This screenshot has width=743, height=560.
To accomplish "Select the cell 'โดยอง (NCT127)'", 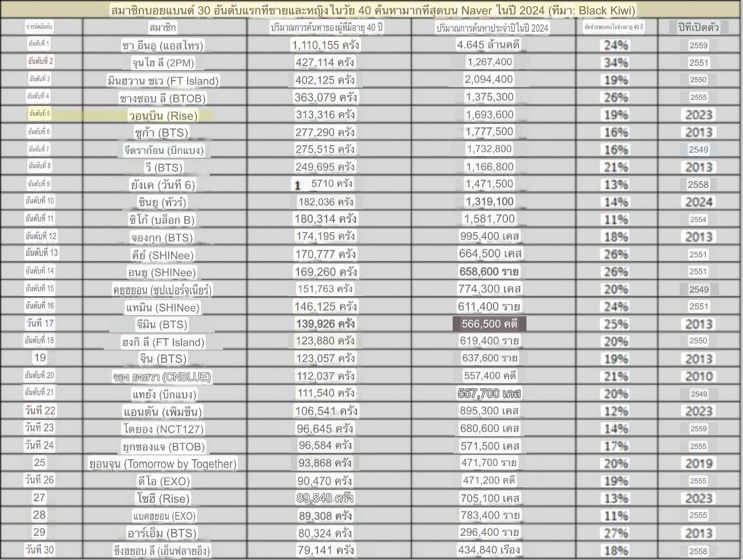I will pos(163,429).
